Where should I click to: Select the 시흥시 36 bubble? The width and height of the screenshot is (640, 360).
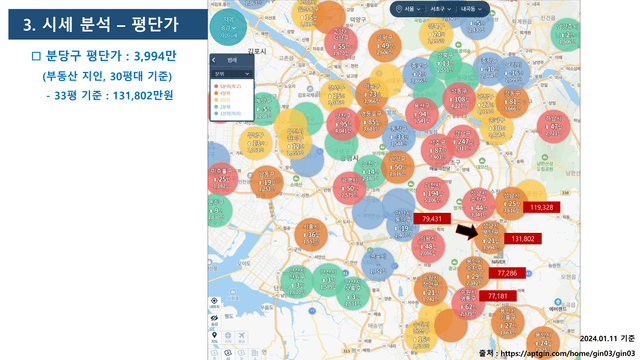(x=311, y=235)
